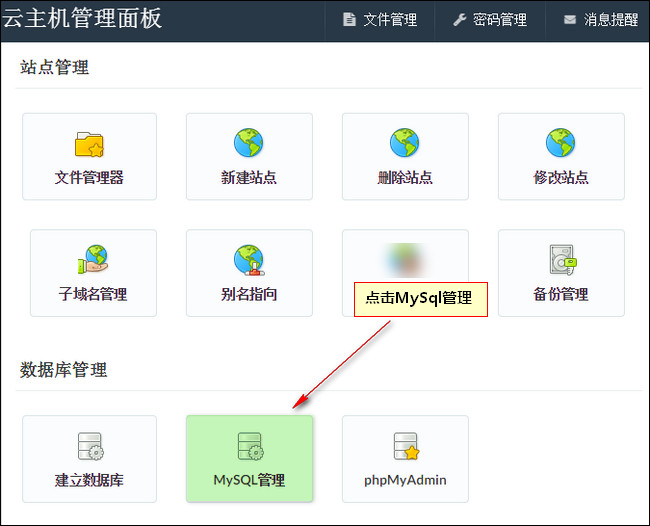Open the 修改站点 globe icon
The height and width of the screenshot is (526, 650).
point(561,144)
